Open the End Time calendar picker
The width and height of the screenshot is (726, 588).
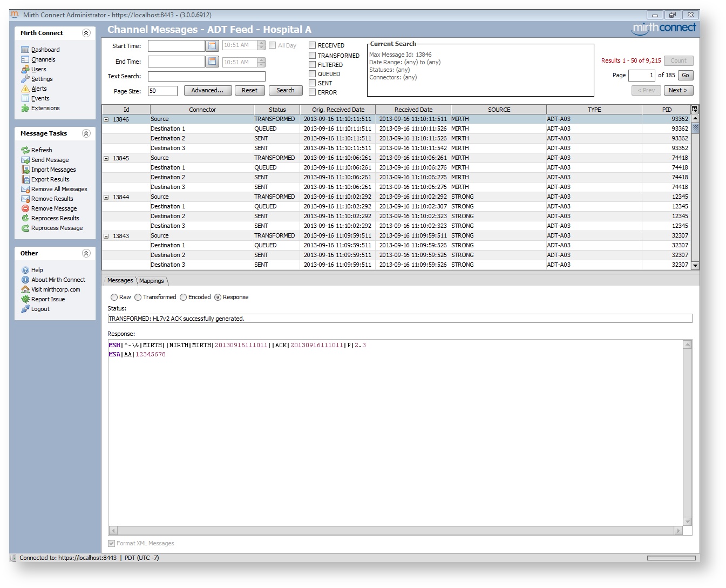pos(212,62)
